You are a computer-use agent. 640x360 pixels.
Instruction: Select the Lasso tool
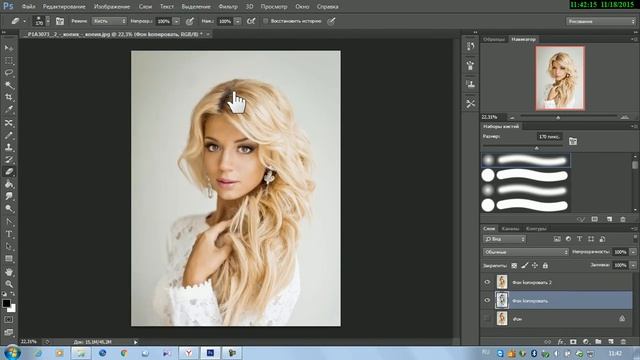click(9, 73)
